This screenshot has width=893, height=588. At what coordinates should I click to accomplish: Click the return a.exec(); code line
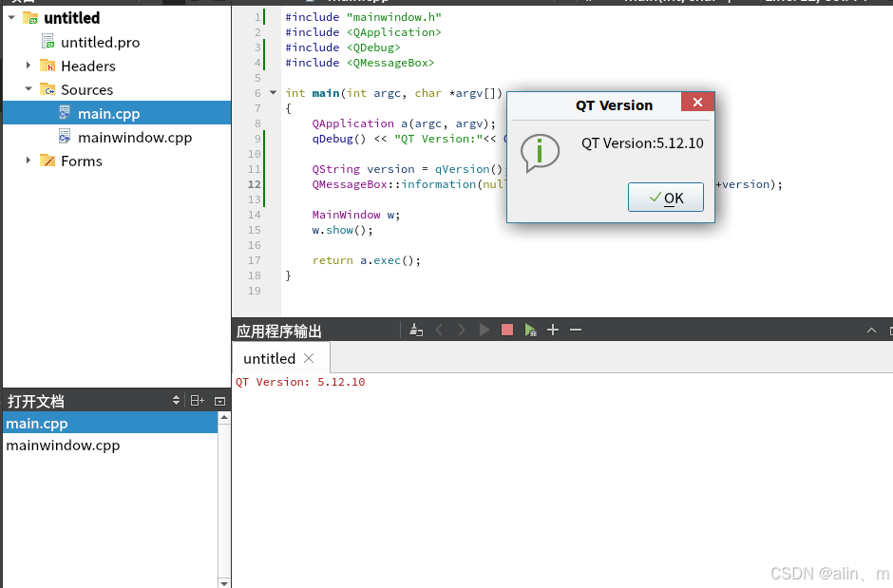pos(366,260)
